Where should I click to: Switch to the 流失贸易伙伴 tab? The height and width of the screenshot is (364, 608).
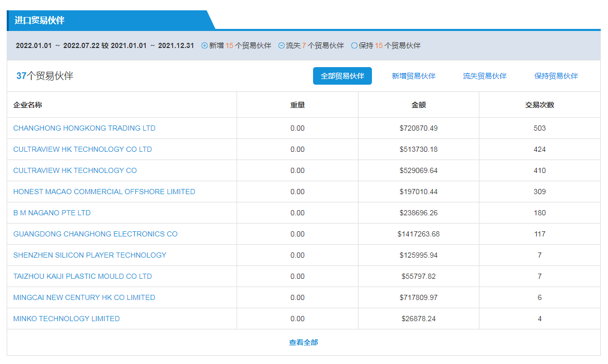tap(485, 76)
